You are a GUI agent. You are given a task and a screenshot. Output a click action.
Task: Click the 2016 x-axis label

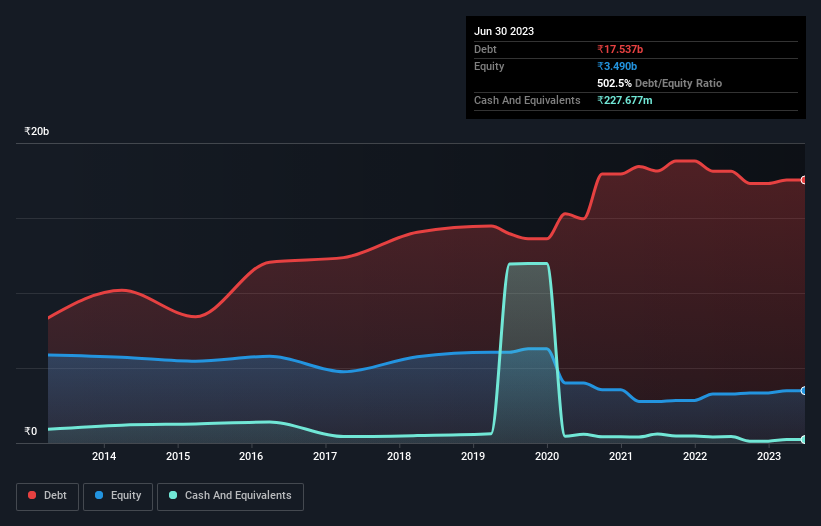(251, 456)
